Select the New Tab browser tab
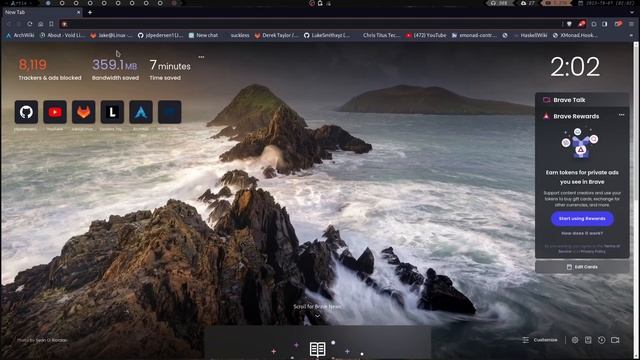 point(42,12)
